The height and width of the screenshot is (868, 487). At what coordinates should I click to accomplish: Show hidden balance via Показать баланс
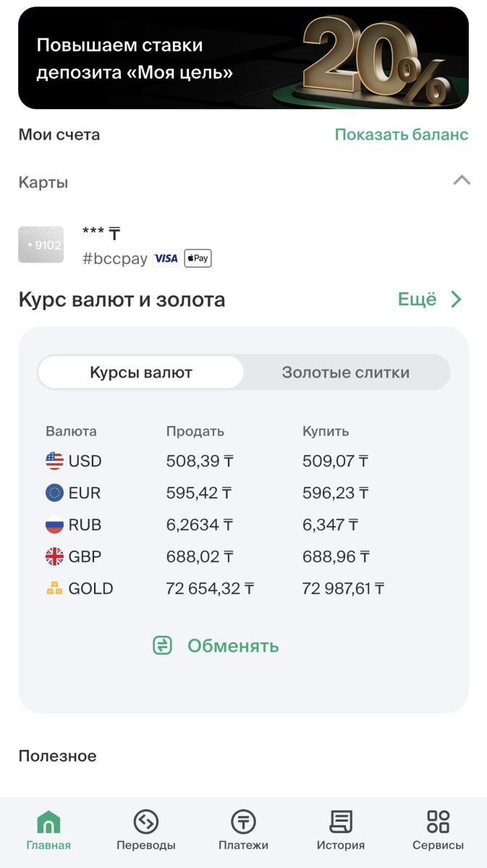401,135
